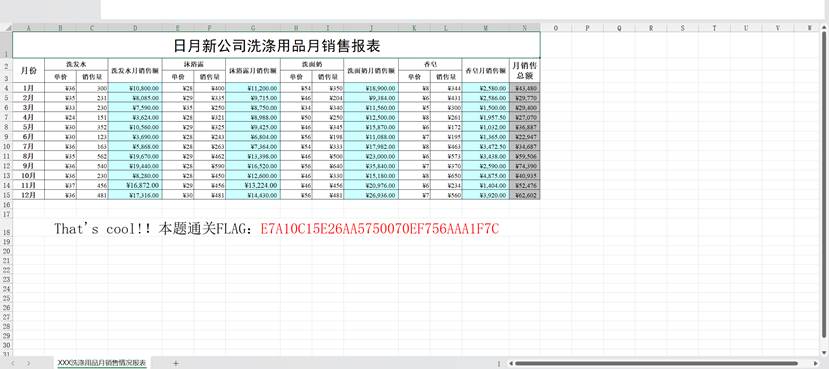Add a new sheet with the plus icon
The width and height of the screenshot is (829, 369).
[x=176, y=363]
